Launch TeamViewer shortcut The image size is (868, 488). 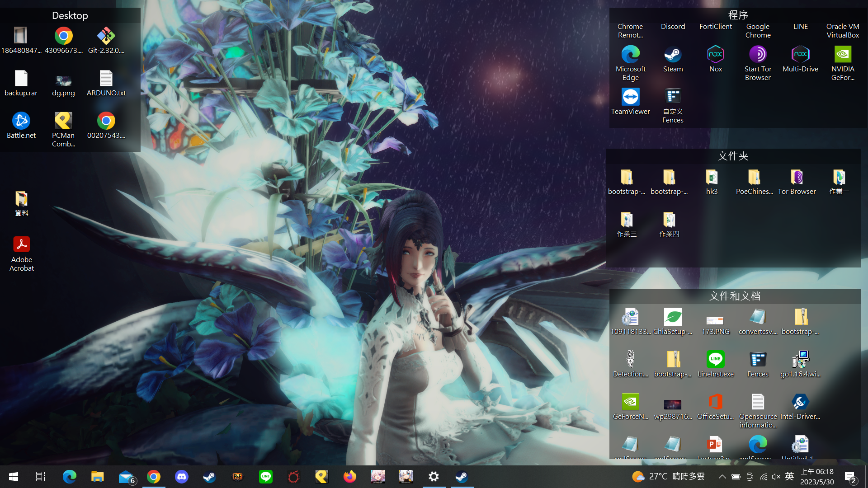point(630,102)
